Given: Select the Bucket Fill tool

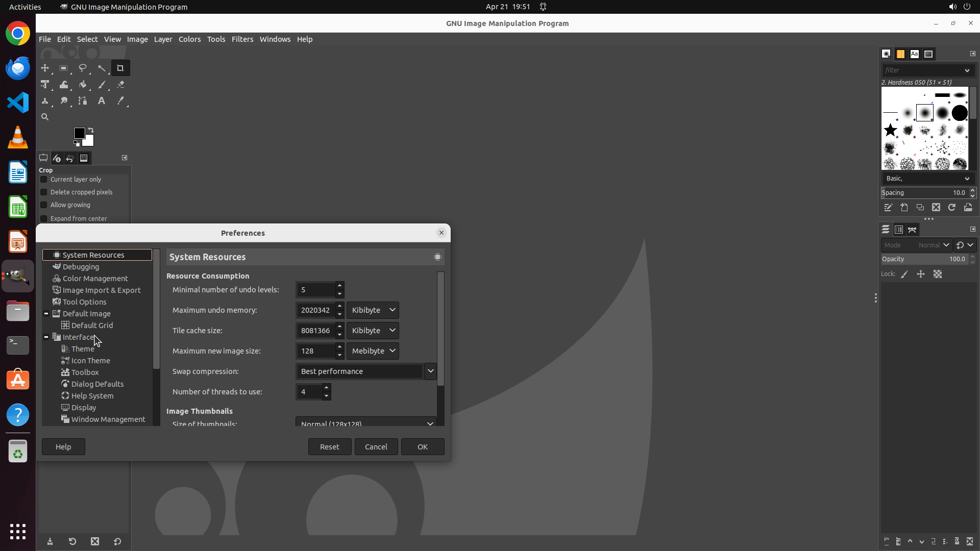Looking at the screenshot, I should tap(83, 85).
